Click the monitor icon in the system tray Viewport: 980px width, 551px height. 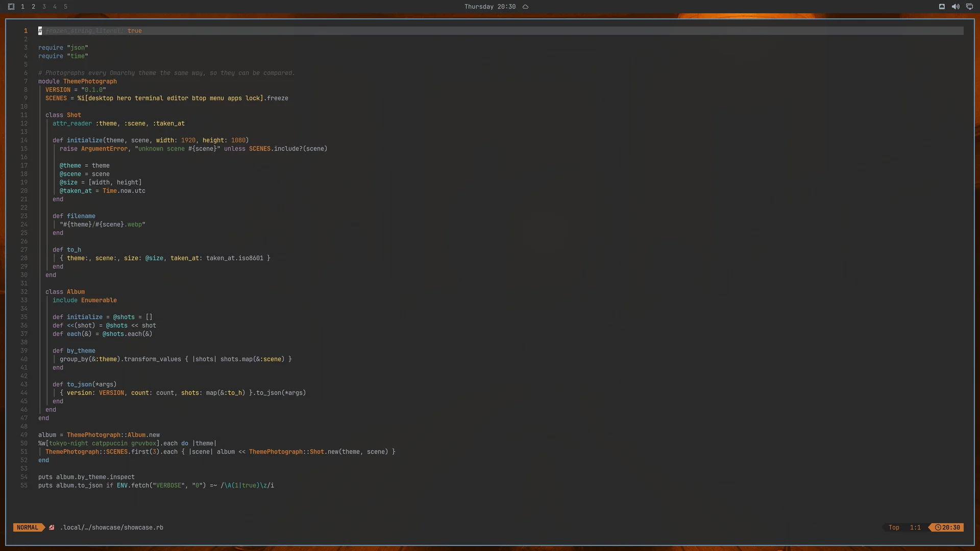tap(969, 7)
